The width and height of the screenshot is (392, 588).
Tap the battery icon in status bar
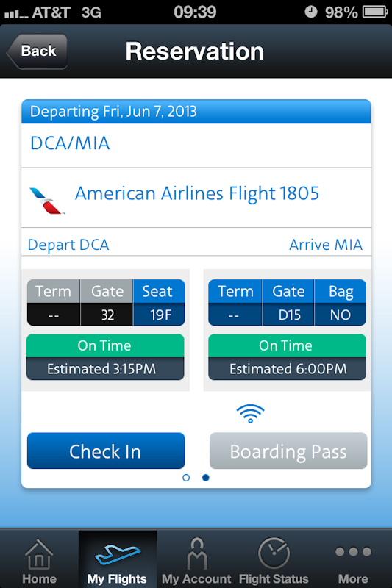pyautogui.click(x=375, y=12)
